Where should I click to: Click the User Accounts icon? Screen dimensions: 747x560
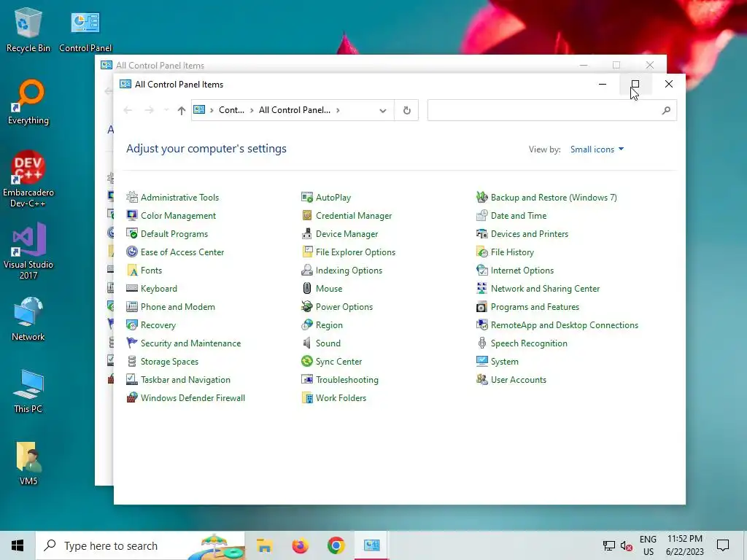(482, 379)
